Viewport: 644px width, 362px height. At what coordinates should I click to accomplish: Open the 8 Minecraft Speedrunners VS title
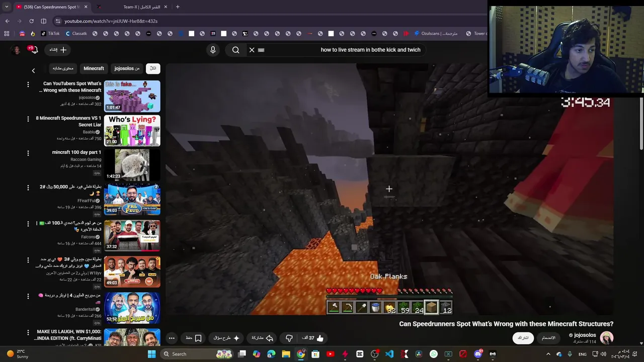click(68, 121)
